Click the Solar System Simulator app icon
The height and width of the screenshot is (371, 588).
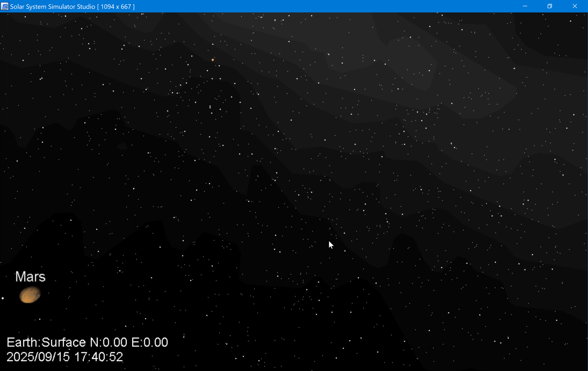pyautogui.click(x=4, y=6)
